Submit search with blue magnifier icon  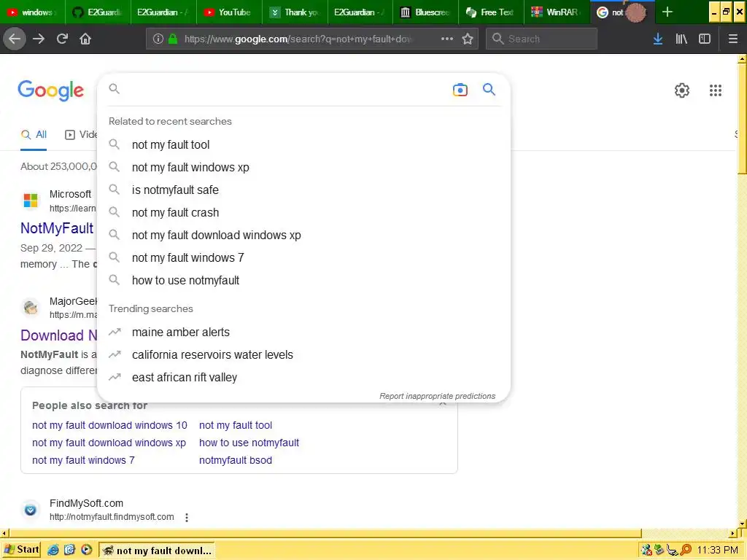point(489,89)
